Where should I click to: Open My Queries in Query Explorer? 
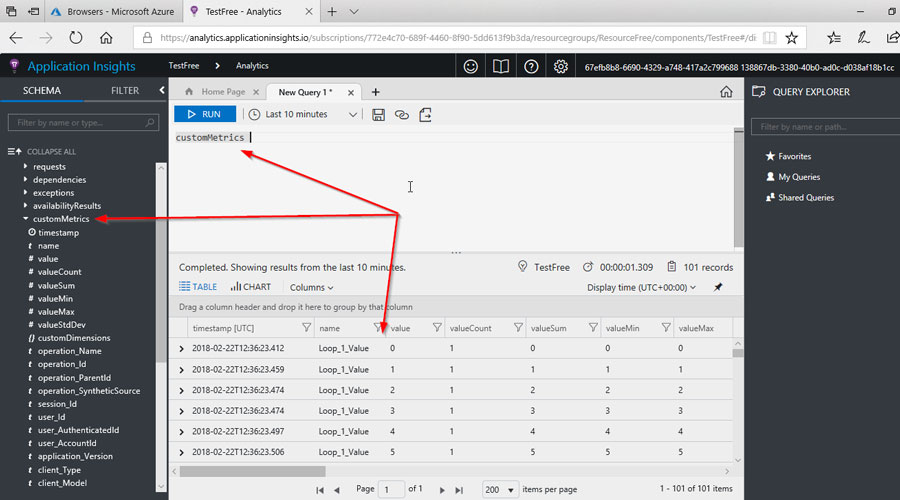click(x=793, y=177)
